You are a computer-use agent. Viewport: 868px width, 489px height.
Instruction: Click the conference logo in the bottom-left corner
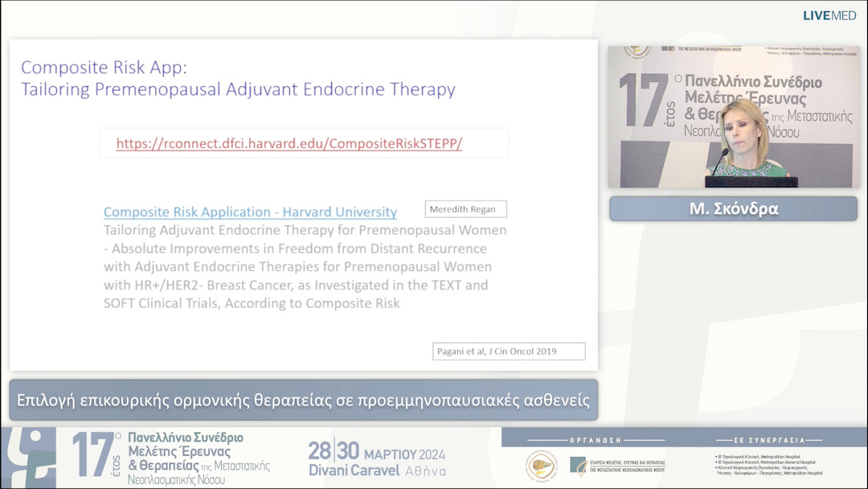coord(28,458)
